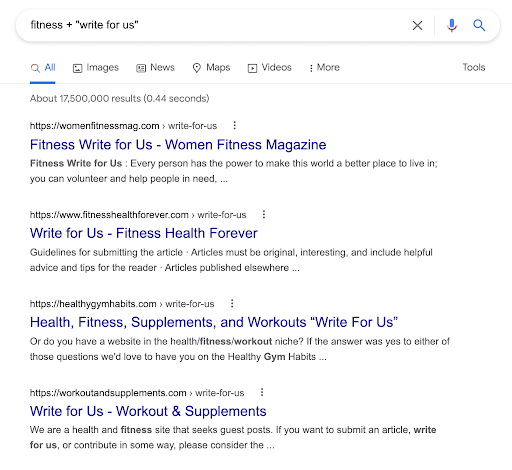Open options dots next to womenfitnessmag.com result

[x=235, y=125]
